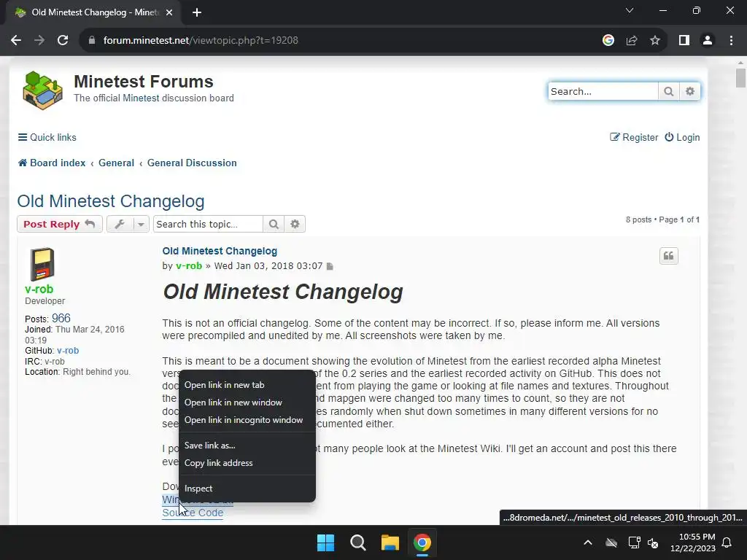Screen dimensions: 747x560
Task: Close the Old Minetest Changelog tab
Action: pos(169,12)
